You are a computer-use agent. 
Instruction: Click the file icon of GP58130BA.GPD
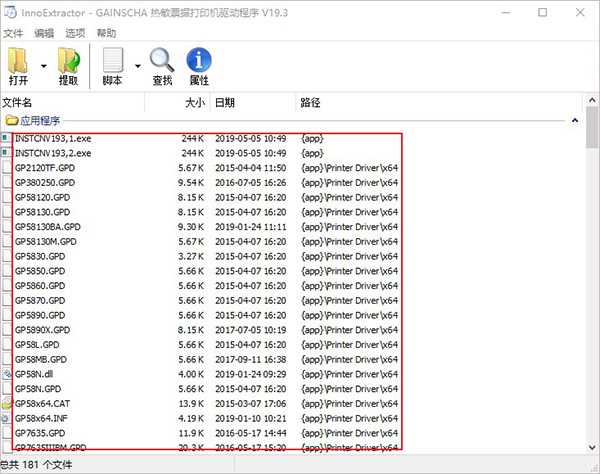pyautogui.click(x=7, y=226)
